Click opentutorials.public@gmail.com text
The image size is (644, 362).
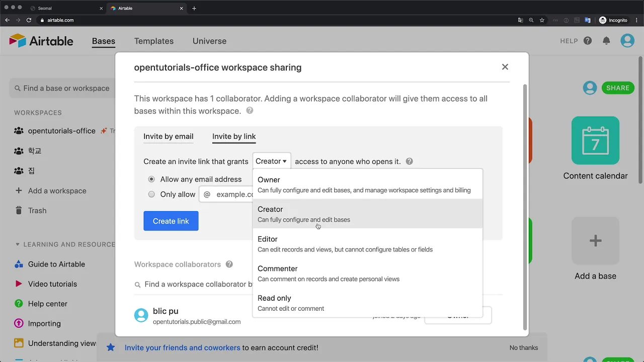tap(197, 322)
